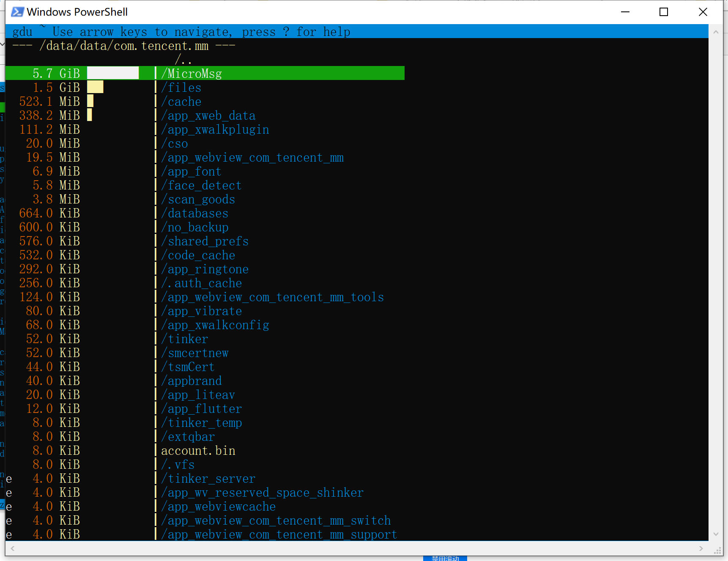Select the /tinker_temp entry
Image resolution: width=728 pixels, height=561 pixels.
(201, 423)
